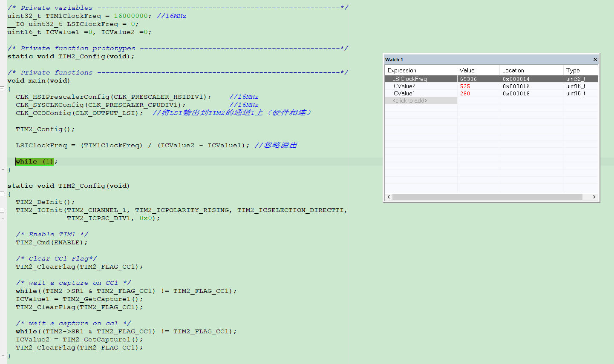Image resolution: width=614 pixels, height=364 pixels.
Task: Click the value 280 for ICValue1
Action: point(465,93)
